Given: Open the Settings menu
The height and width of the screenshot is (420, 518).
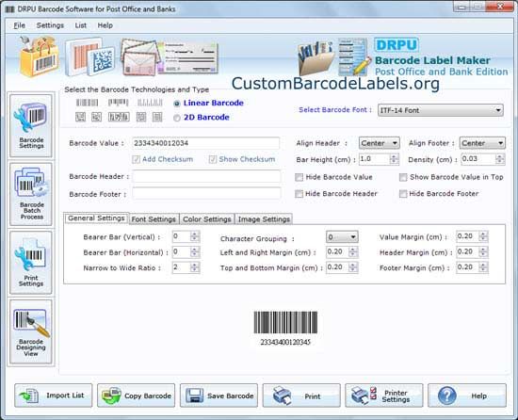Looking at the screenshot, I should click(x=50, y=25).
